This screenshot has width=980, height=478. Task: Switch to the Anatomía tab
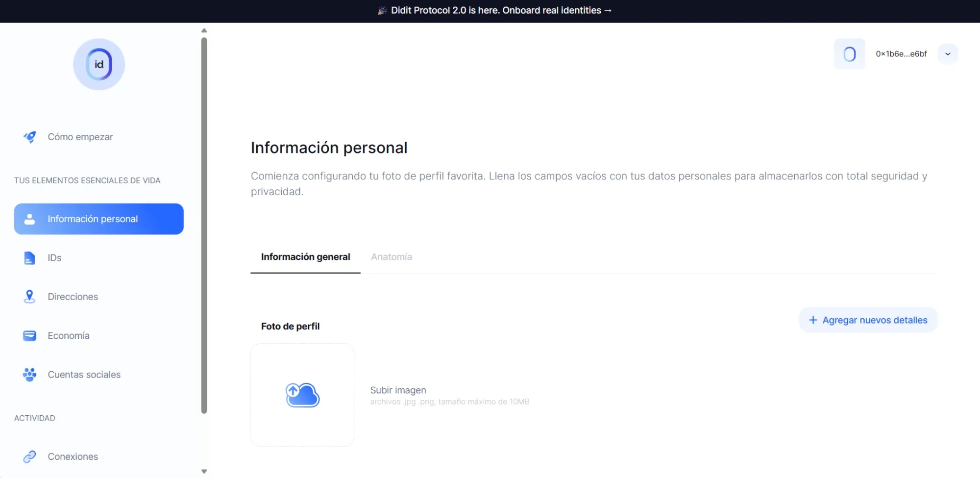click(x=392, y=257)
